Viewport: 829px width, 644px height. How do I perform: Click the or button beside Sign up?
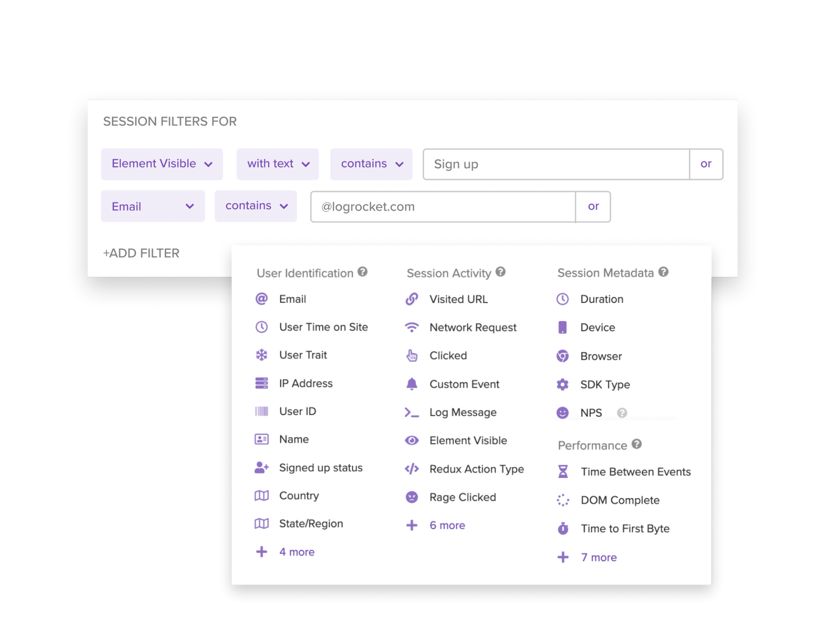click(706, 164)
